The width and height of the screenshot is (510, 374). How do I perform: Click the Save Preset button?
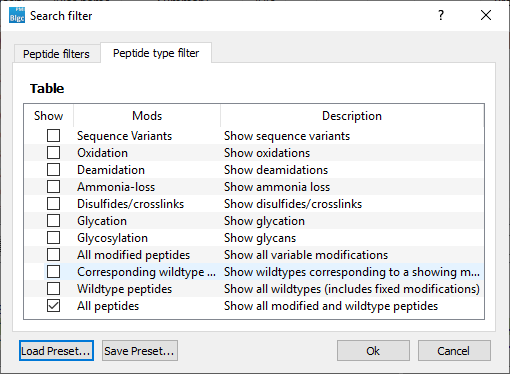coord(140,351)
